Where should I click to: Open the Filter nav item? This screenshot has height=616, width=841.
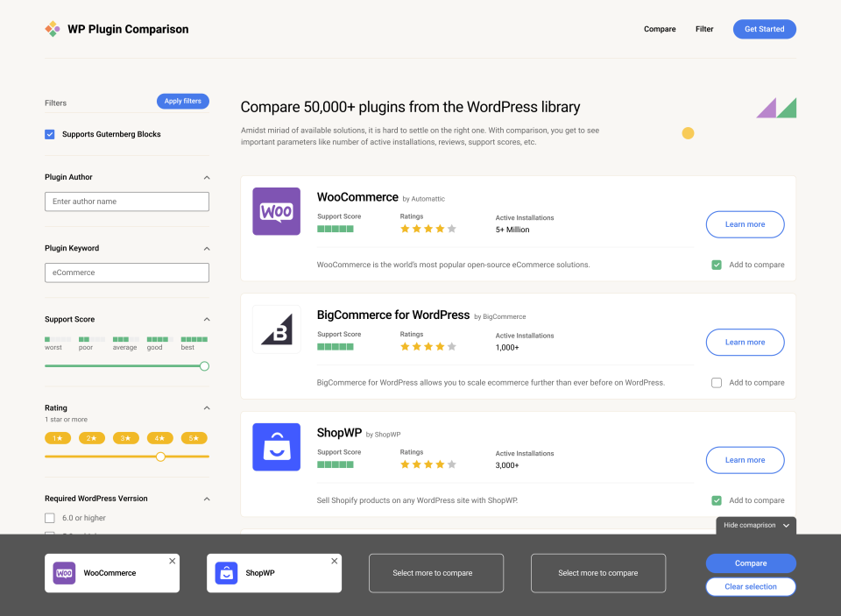[704, 29]
